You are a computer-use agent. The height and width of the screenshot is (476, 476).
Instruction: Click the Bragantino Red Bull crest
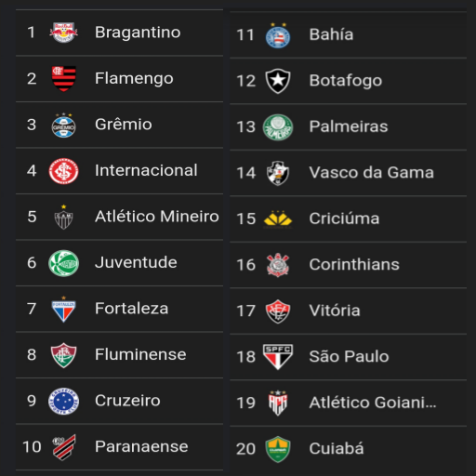tap(63, 33)
